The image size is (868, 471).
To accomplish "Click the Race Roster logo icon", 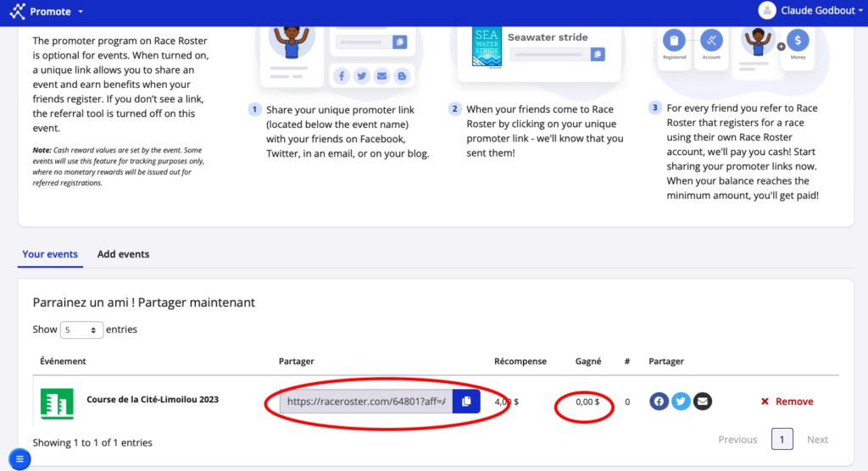I will tap(18, 11).
